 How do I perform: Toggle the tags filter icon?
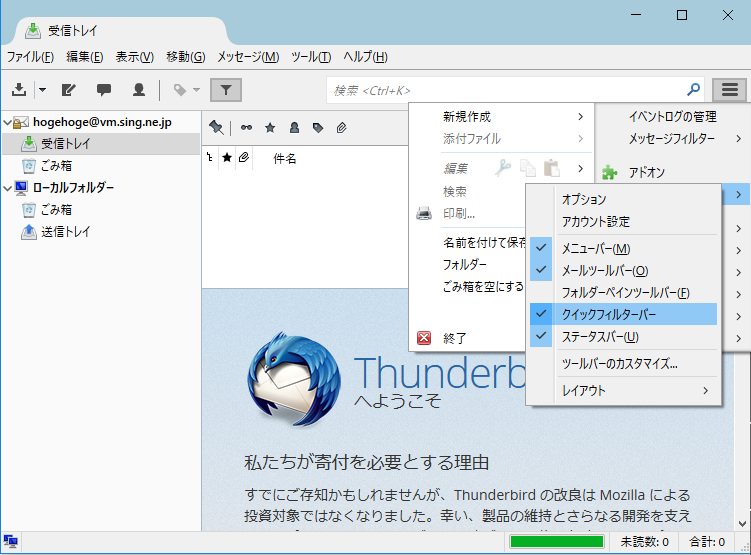click(x=318, y=128)
